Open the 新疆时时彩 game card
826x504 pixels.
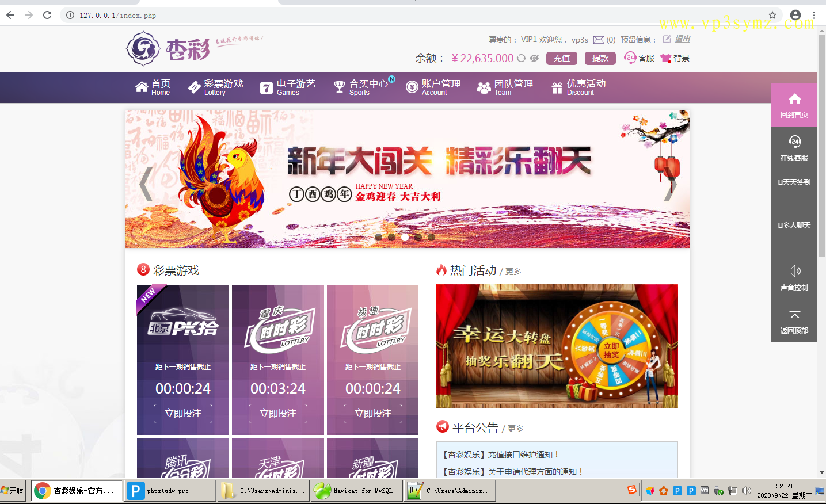click(x=373, y=458)
